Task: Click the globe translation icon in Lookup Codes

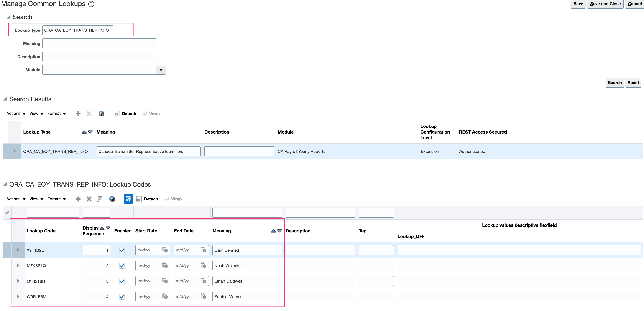Action: (x=112, y=199)
